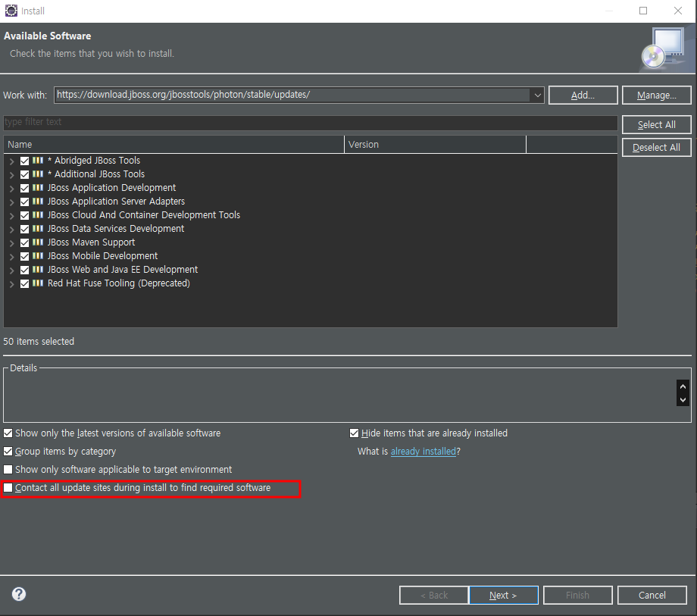
Task: Click category icon beside JBoss Data Services Development
Action: pyautogui.click(x=38, y=229)
